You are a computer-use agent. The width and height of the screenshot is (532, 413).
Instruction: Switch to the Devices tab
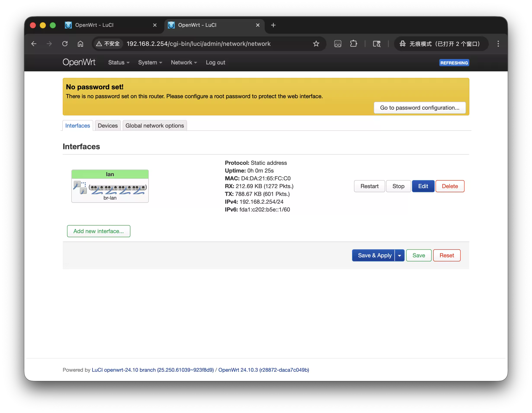[108, 126]
